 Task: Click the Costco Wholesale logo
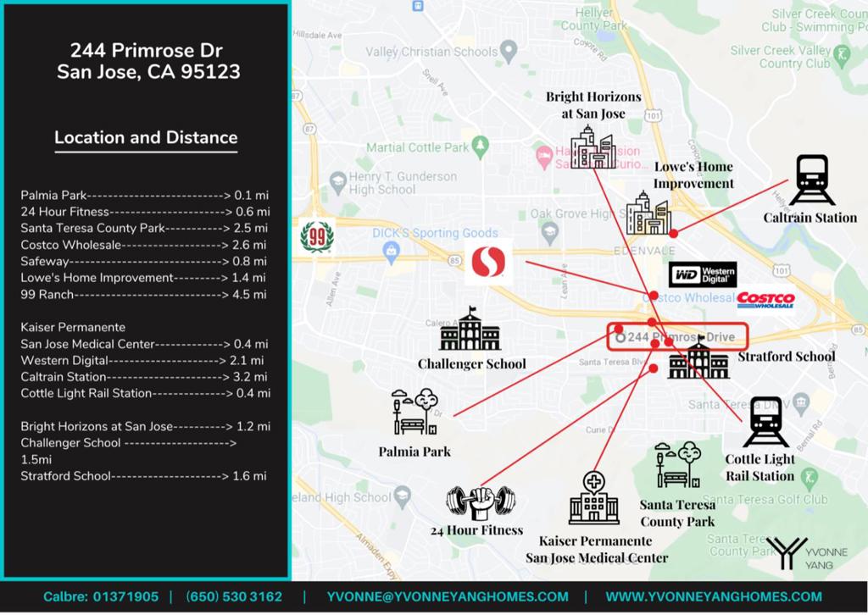(x=765, y=300)
